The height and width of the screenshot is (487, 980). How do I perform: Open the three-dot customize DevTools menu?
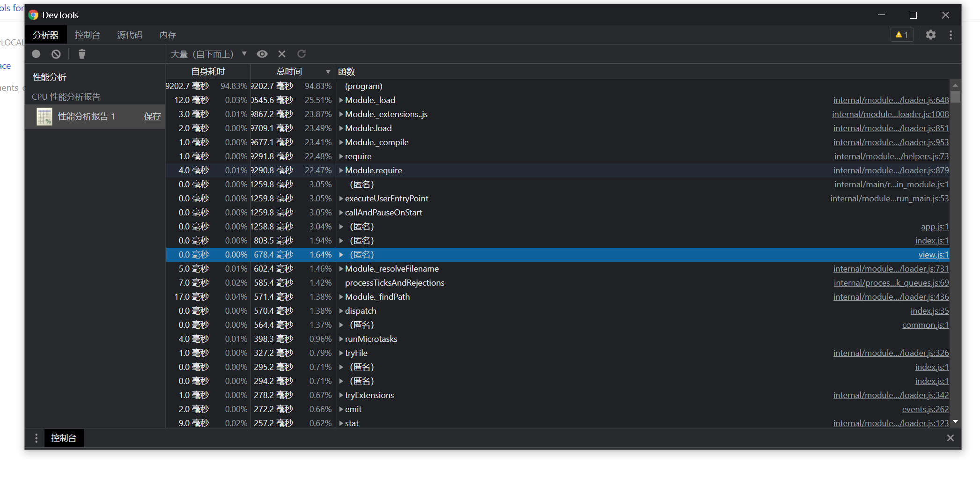(x=951, y=35)
